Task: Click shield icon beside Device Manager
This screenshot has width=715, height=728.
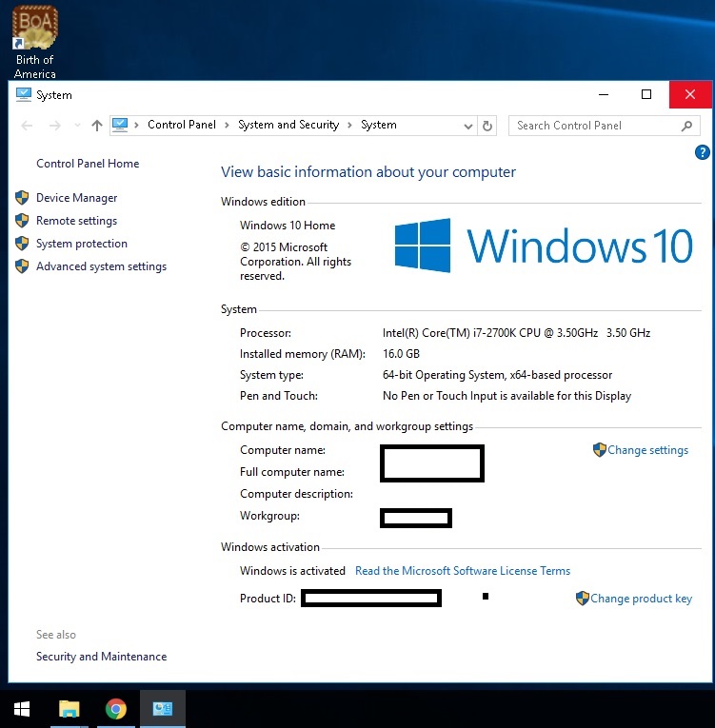Action: (22, 197)
